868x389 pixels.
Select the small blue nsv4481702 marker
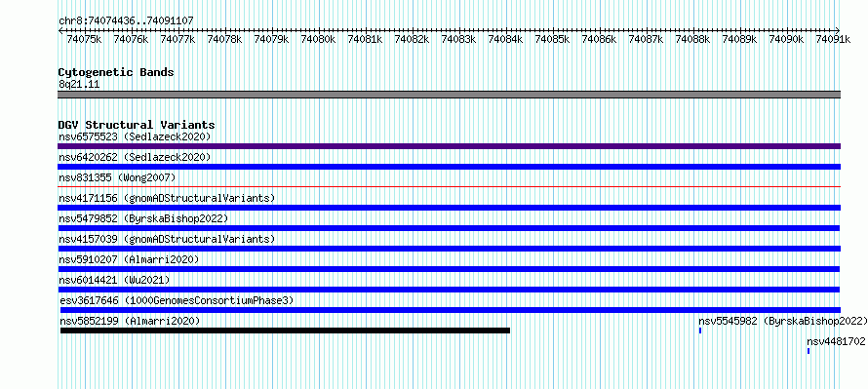tap(809, 351)
